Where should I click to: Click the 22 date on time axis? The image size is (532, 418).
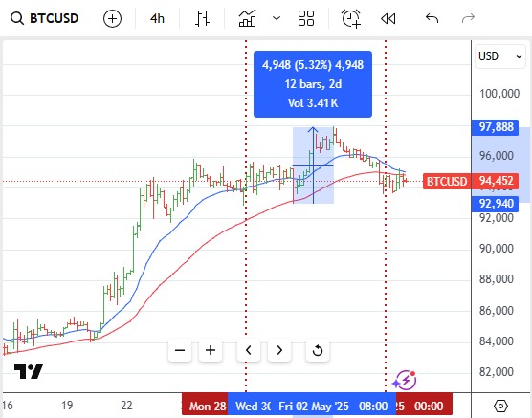coord(126,406)
